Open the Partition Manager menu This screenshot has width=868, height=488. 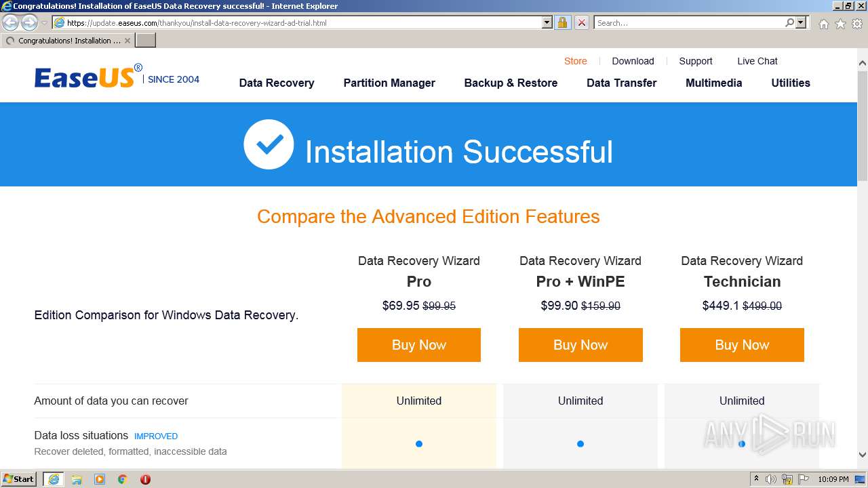click(389, 83)
